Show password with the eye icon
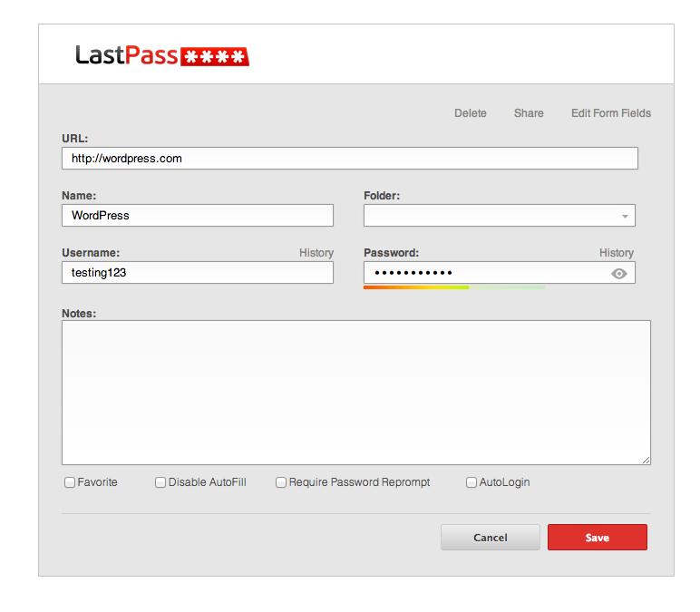Image resolution: width=700 pixels, height=612 pixels. tap(619, 273)
